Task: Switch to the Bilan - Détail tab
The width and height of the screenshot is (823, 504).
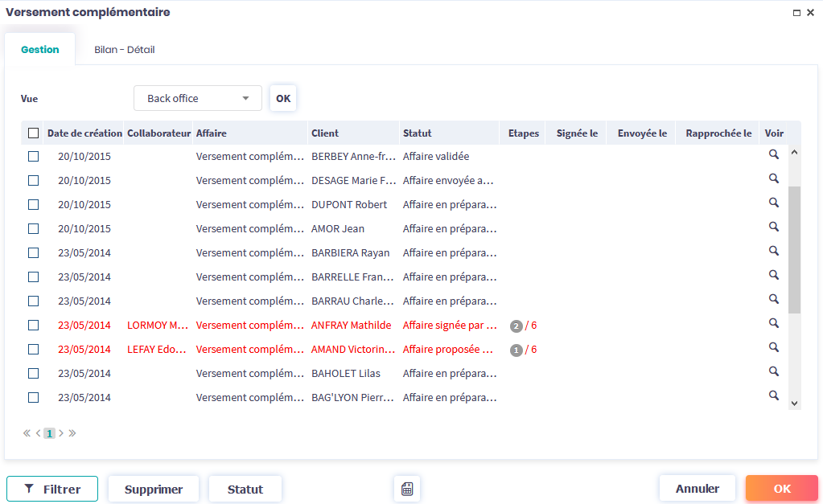Action: [124, 50]
